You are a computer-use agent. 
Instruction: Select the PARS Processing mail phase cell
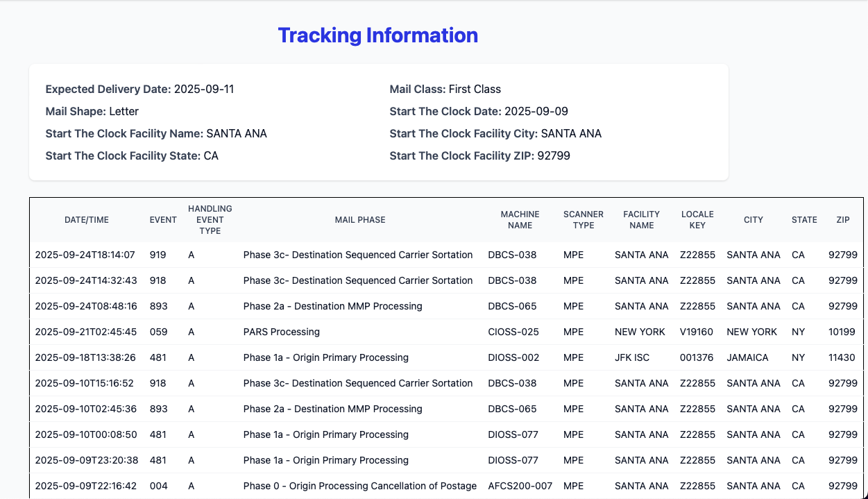coord(282,332)
